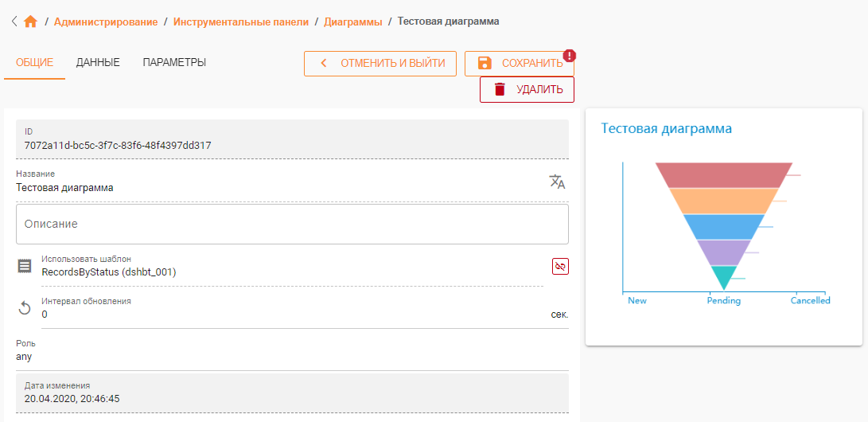Click the template list icon beside Использовать шаблон
868x422 pixels.
point(25,267)
